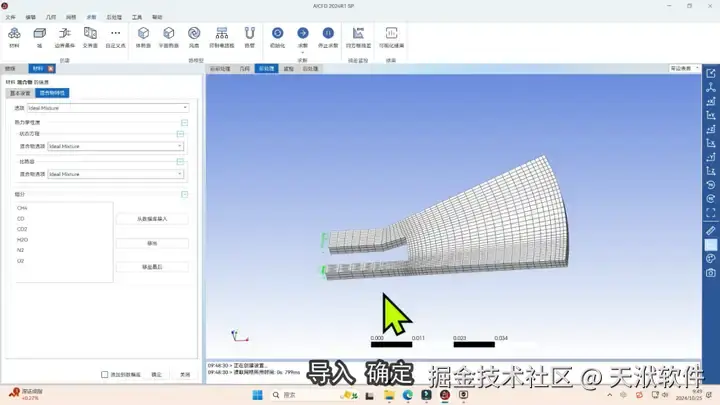The height and width of the screenshot is (405, 720).
Task: Collapse the thermodynamic properties section
Action: [184, 123]
